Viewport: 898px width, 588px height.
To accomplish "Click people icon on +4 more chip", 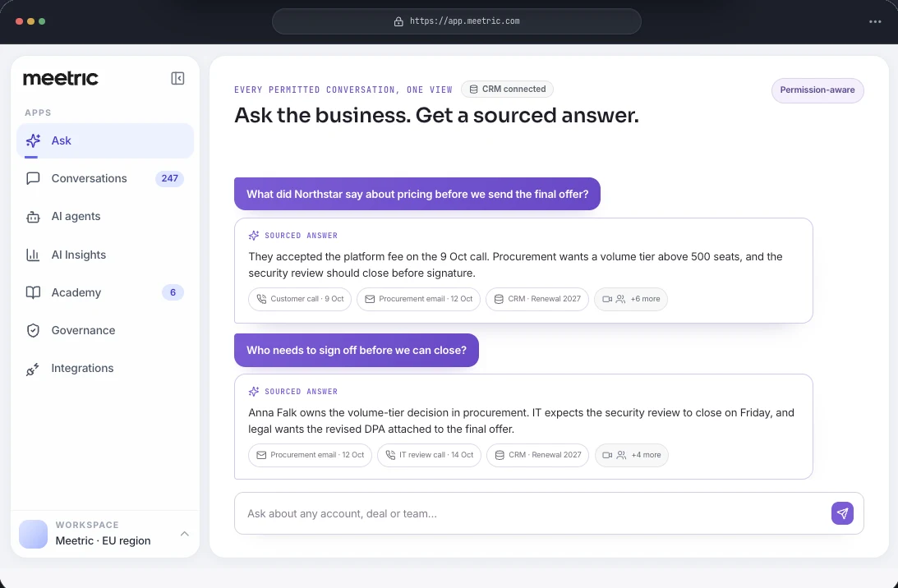I will pos(621,455).
